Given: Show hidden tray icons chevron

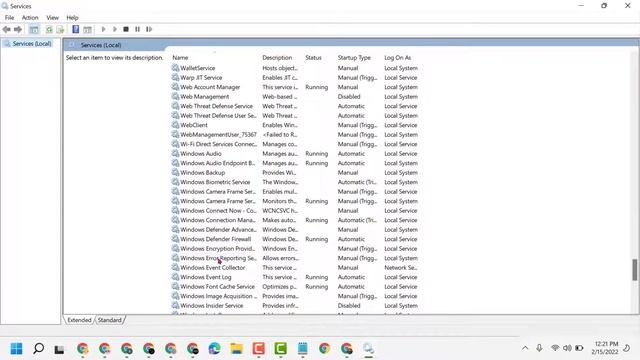Looking at the screenshot, I should (525, 348).
